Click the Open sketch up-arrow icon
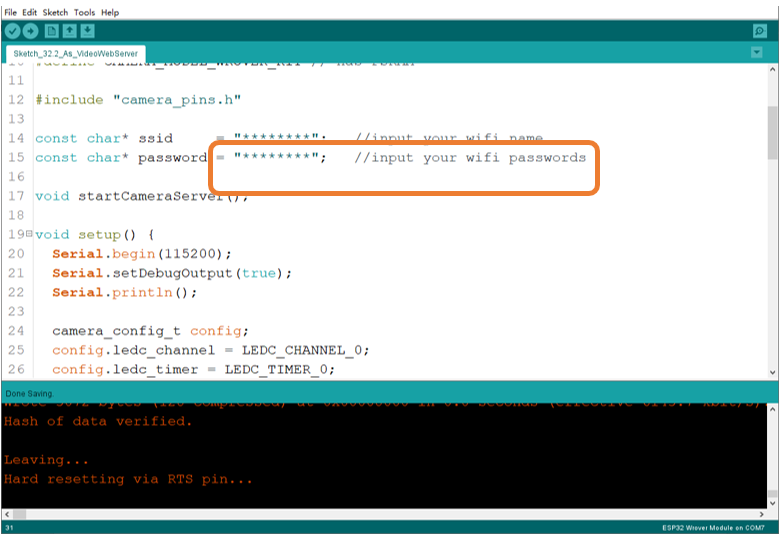 click(69, 31)
